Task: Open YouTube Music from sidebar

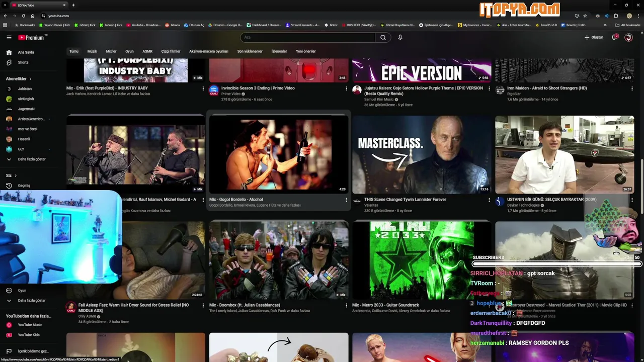Action: (x=30, y=325)
